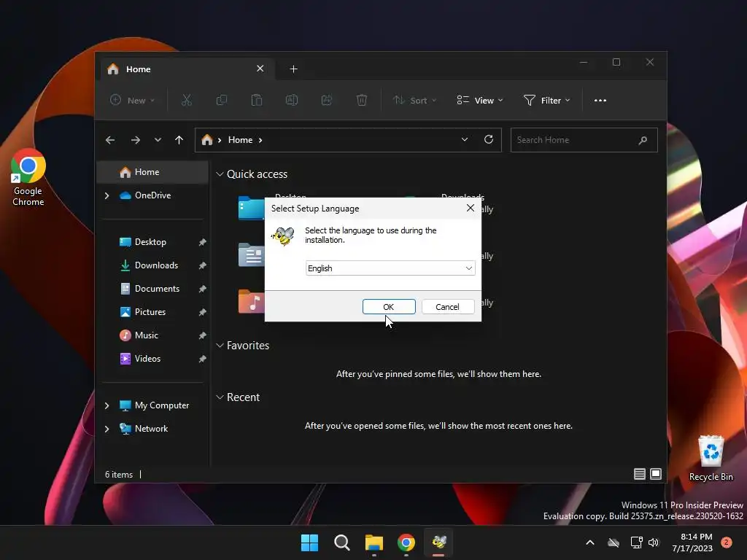Click the pin icon next to Music
This screenshot has height=560, width=747.
coord(202,335)
